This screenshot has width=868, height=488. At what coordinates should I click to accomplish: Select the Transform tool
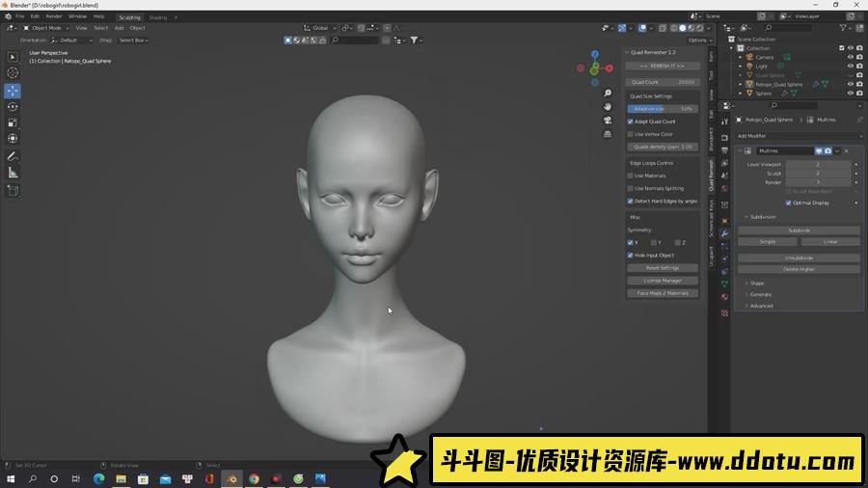pos(13,138)
